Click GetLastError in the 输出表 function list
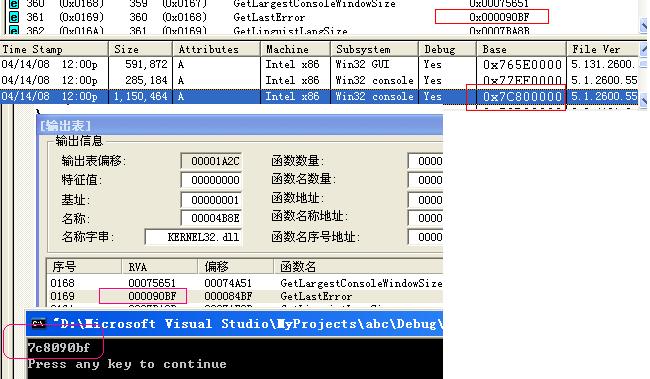 [x=316, y=296]
